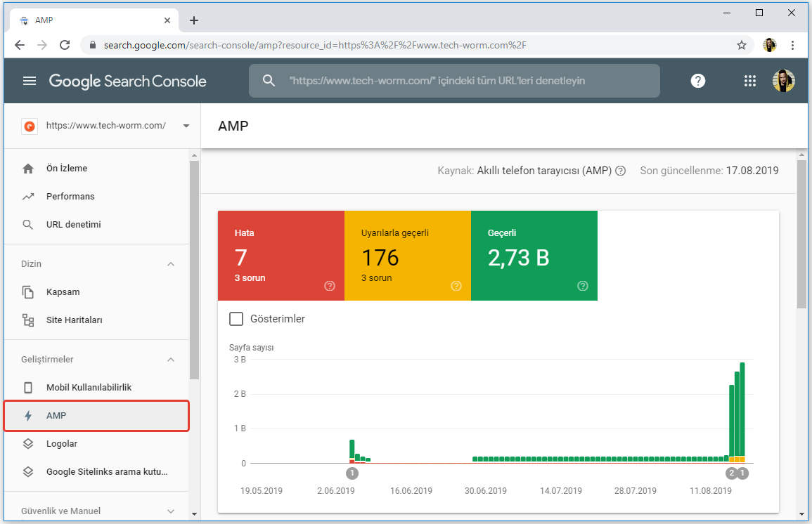Bookmark page with star icon

[741, 45]
